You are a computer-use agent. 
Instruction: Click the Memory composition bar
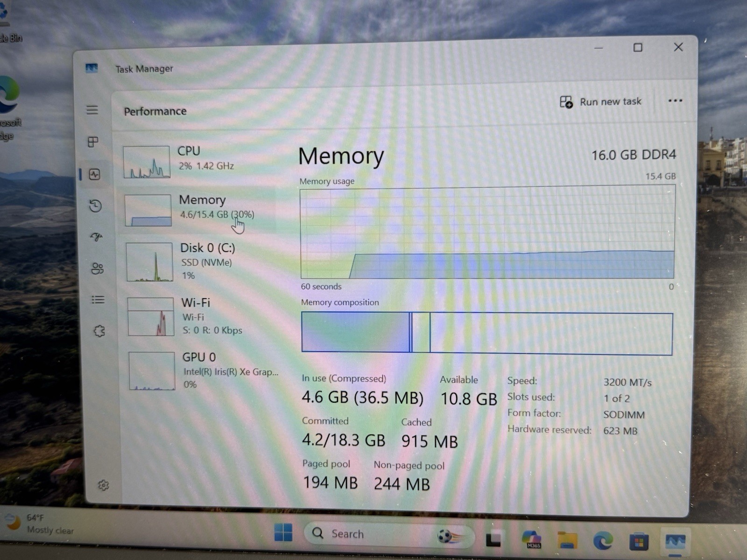click(487, 333)
